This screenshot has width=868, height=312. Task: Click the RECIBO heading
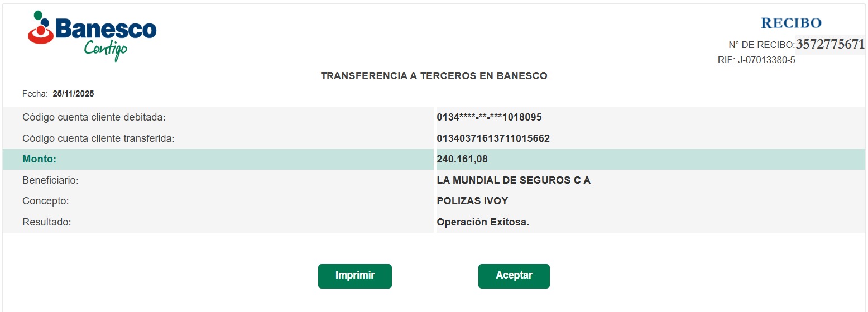[x=791, y=23]
